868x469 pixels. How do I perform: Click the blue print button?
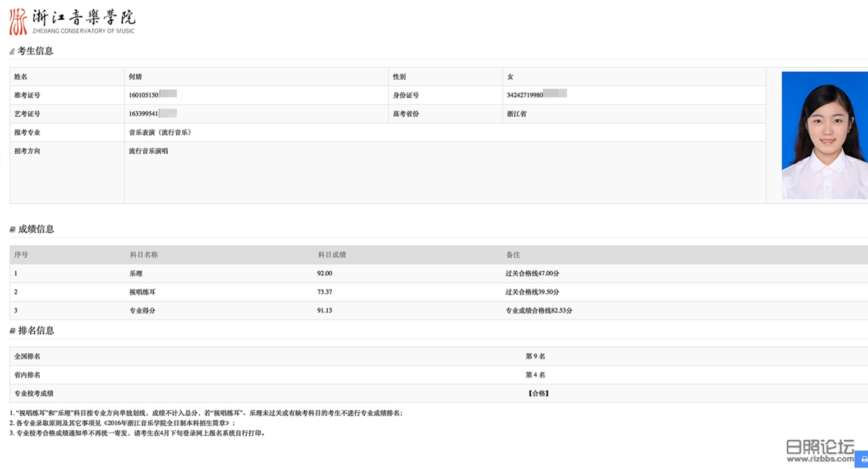862,459
